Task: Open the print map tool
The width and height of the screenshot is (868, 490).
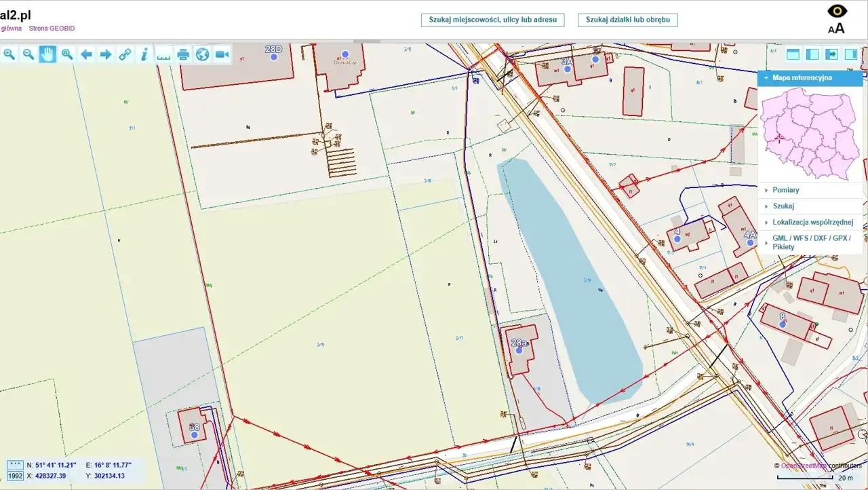Action: point(183,55)
